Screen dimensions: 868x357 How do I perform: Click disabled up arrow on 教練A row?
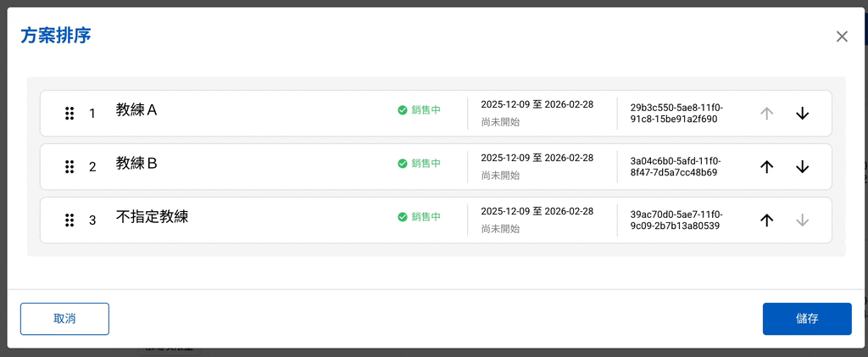tap(766, 114)
